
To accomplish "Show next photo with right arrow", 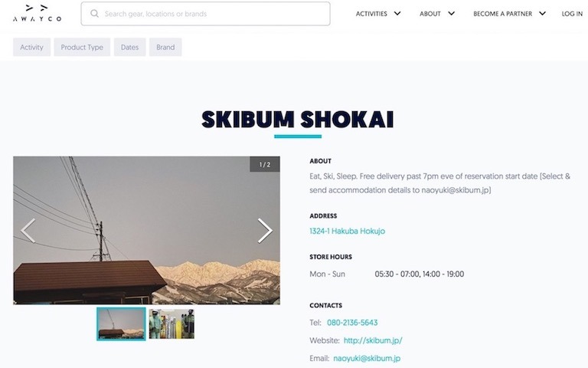I will tap(265, 231).
